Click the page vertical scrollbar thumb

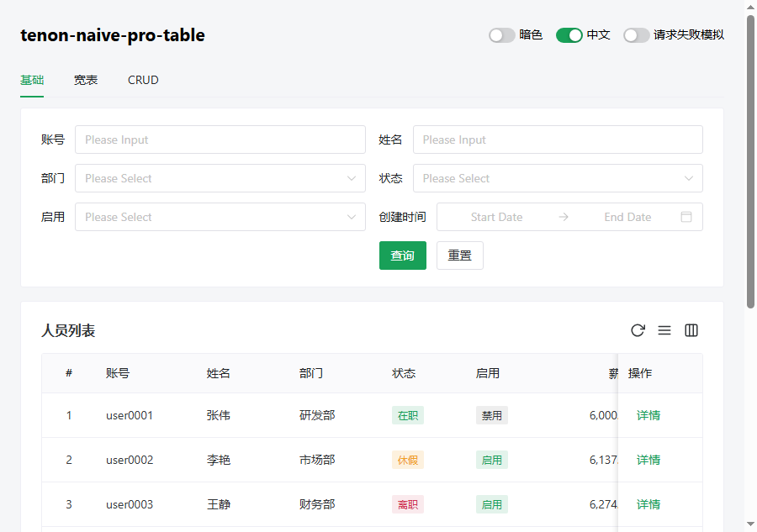click(750, 161)
